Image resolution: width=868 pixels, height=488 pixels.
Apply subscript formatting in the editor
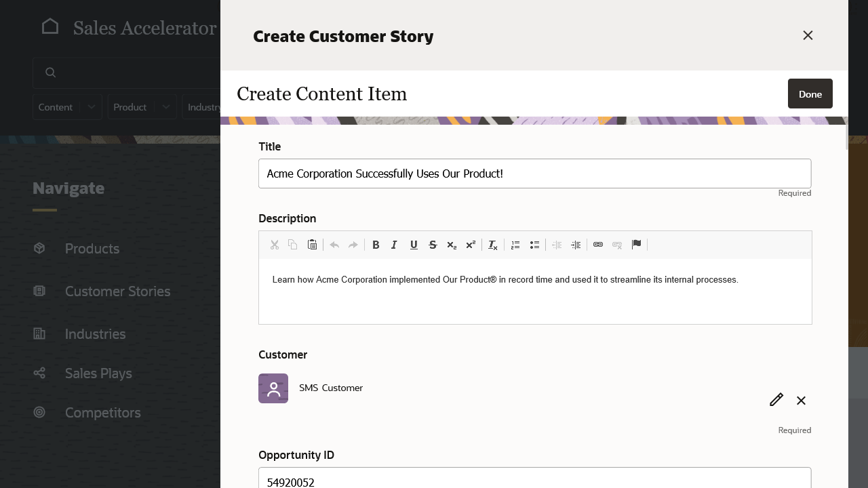(x=451, y=245)
